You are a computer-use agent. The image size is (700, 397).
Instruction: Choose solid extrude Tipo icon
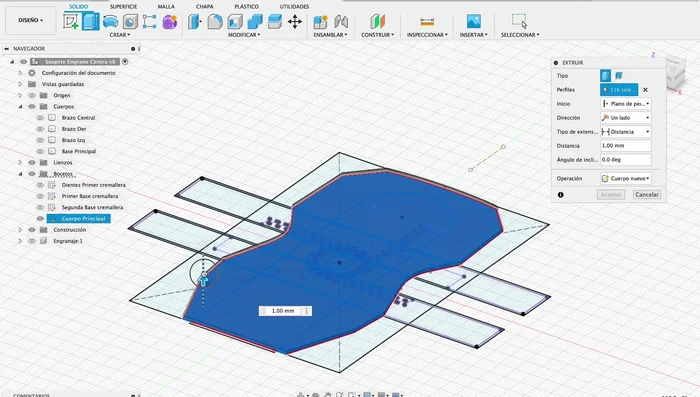tap(605, 75)
